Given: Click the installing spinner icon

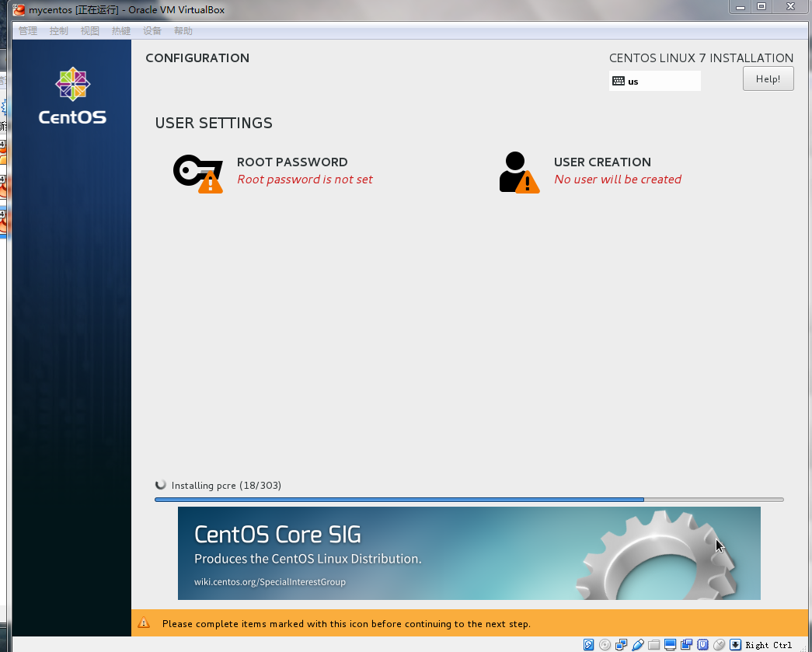Looking at the screenshot, I should click(x=161, y=485).
